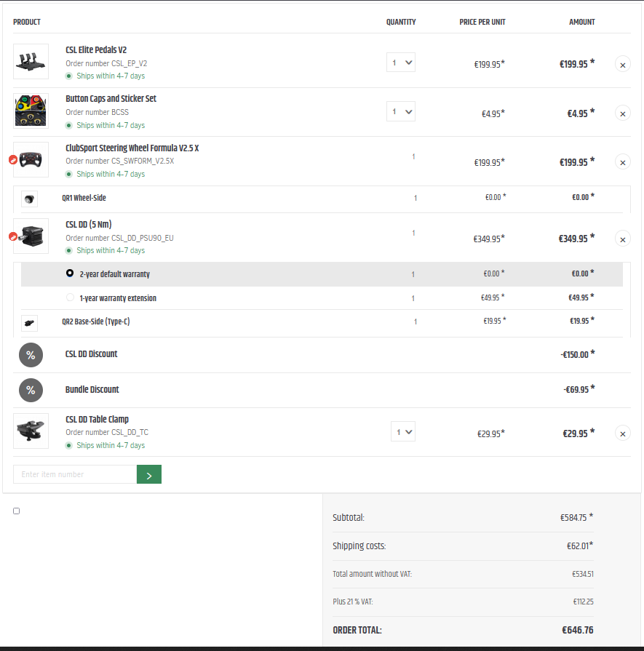
Task: Submit item number with green arrow button
Action: pos(148,474)
